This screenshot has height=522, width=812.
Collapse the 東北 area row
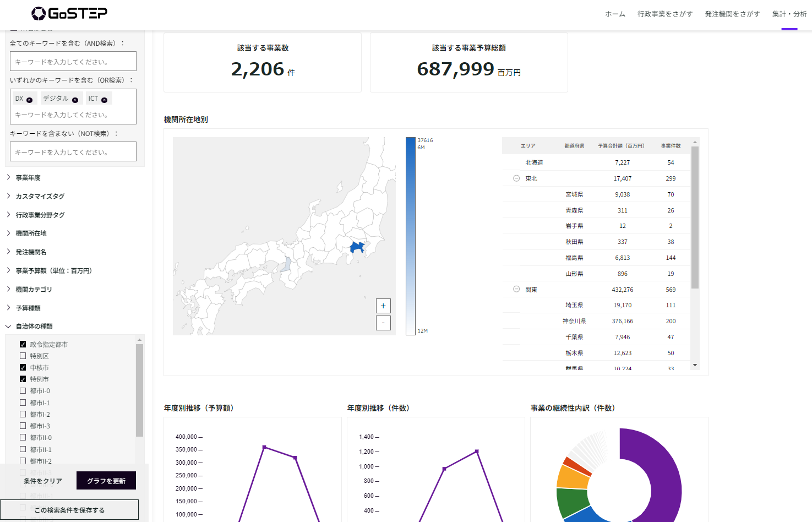pos(516,178)
